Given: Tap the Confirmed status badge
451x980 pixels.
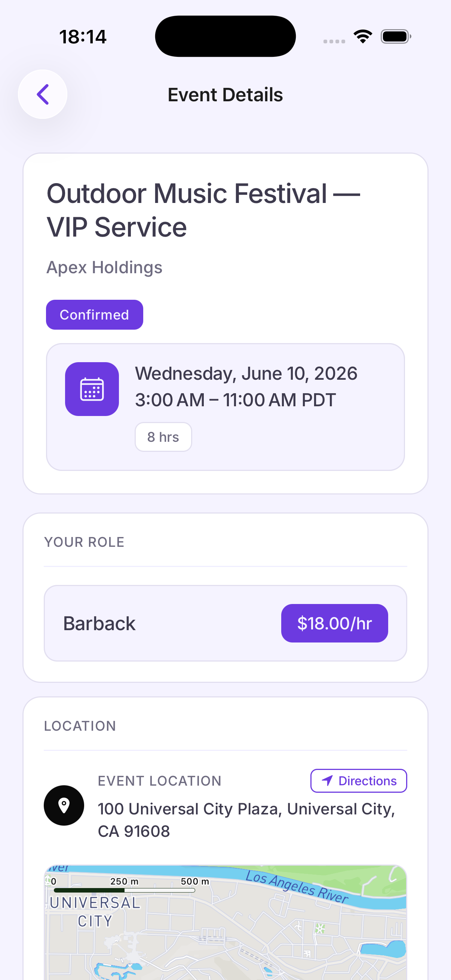Looking at the screenshot, I should pos(94,315).
